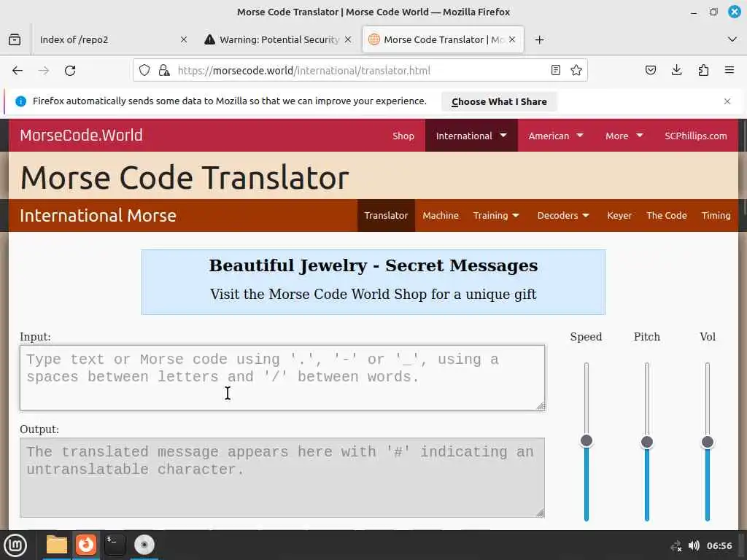The width and height of the screenshot is (747, 560).
Task: Expand the Decoders dropdown
Action: [x=563, y=216]
